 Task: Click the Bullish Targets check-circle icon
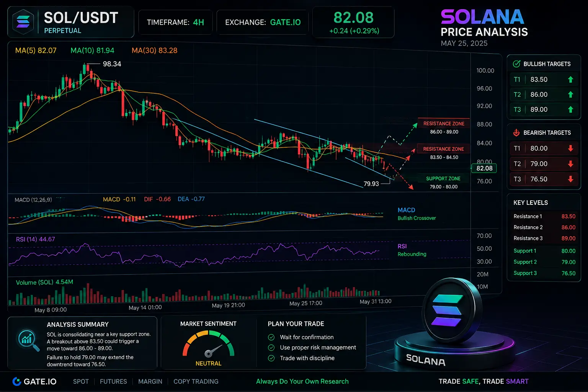[516, 64]
